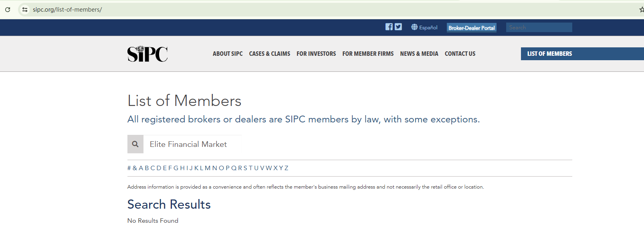Click the top Search field
Viewport: 644px width, 244px height.
point(539,27)
